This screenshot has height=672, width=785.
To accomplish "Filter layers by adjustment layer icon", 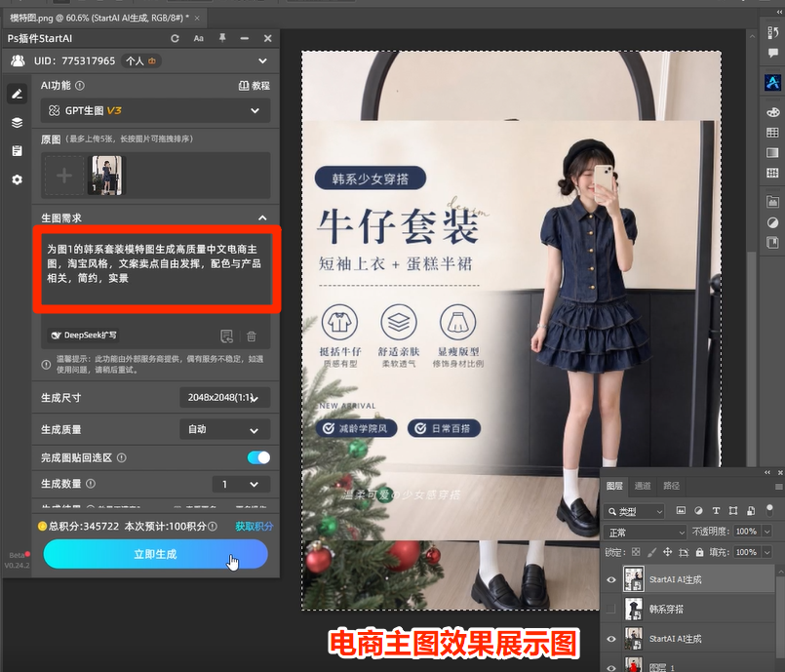I will 698,511.
